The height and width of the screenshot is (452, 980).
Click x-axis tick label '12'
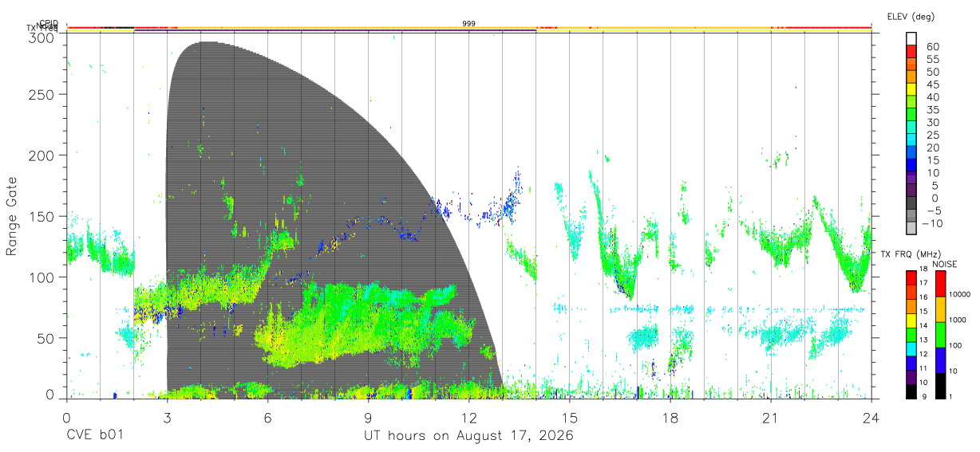pos(468,418)
